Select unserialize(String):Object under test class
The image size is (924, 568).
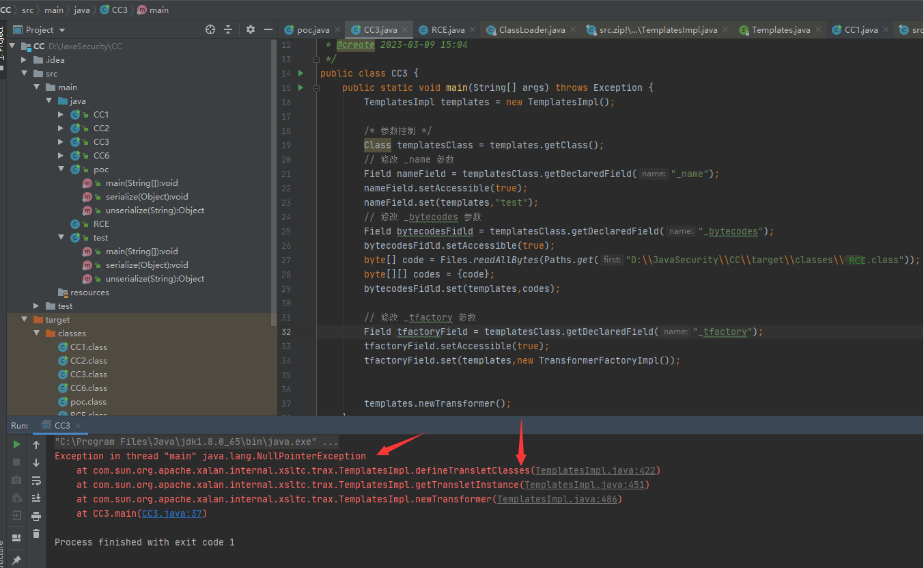(x=155, y=279)
